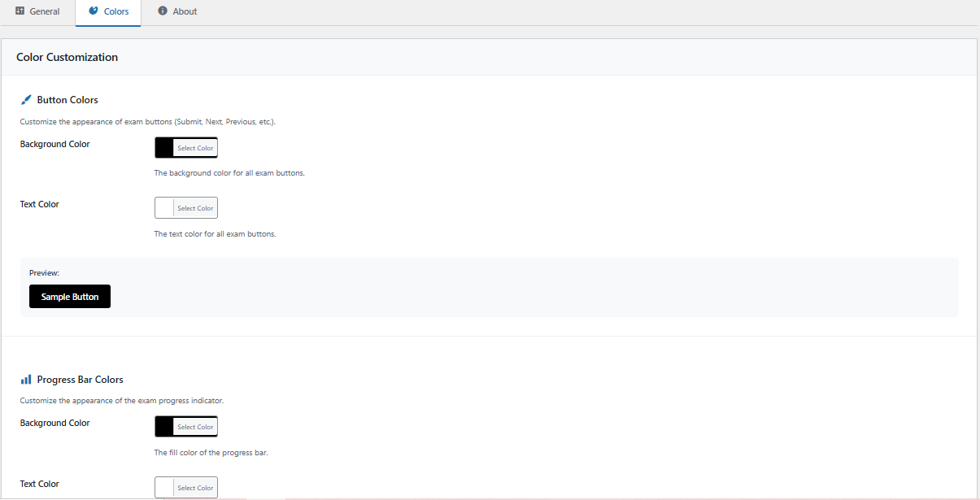This screenshot has width=980, height=500.
Task: Click the General tab icon
Action: [x=20, y=11]
